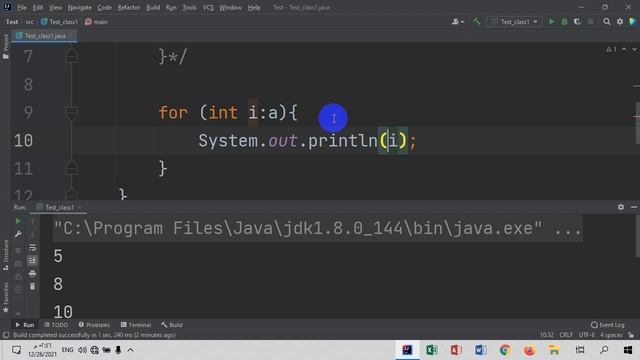Open the user account dropdown in the top toolbar

point(458,22)
